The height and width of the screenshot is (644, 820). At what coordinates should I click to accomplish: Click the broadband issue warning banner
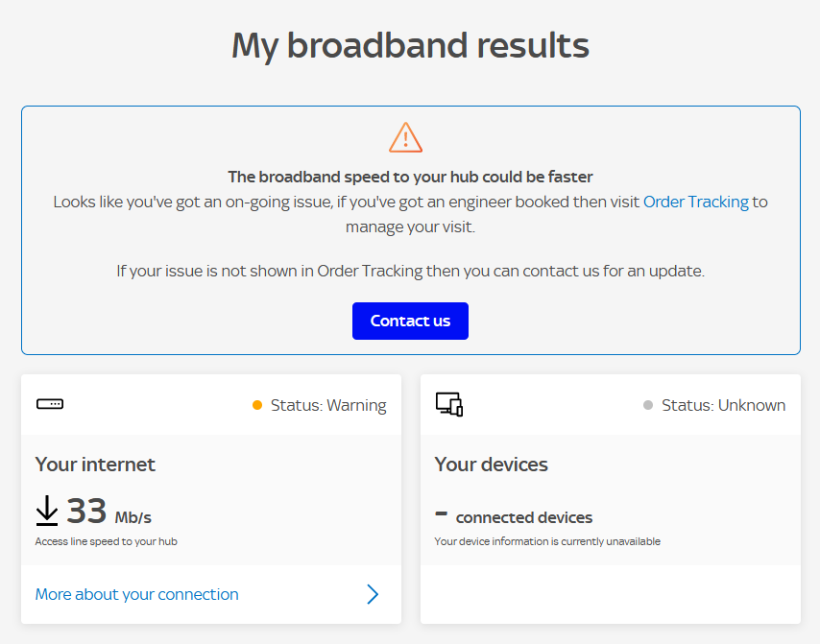tap(410, 230)
